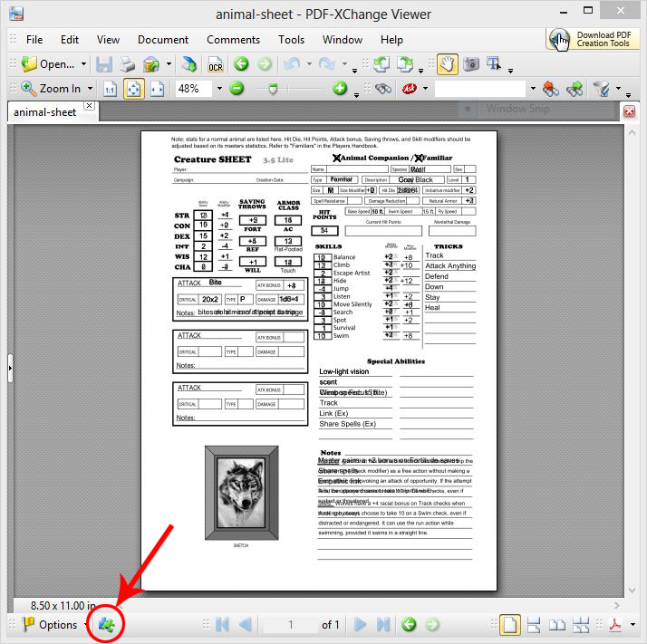647x644 pixels.
Task: Click the Print icon
Action: click(129, 64)
